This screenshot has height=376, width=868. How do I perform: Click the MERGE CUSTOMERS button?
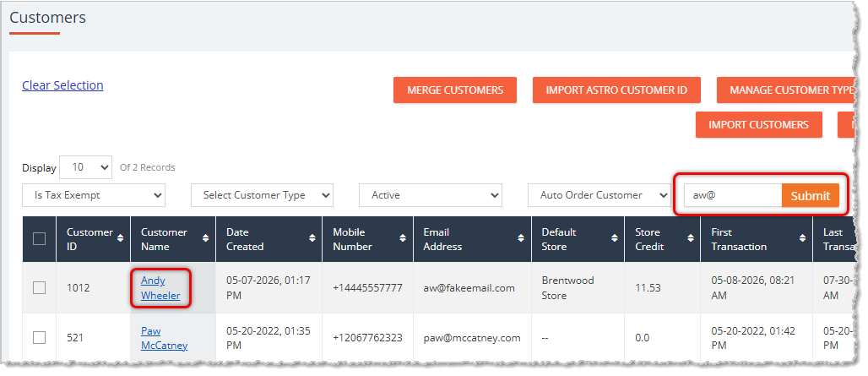pos(455,90)
